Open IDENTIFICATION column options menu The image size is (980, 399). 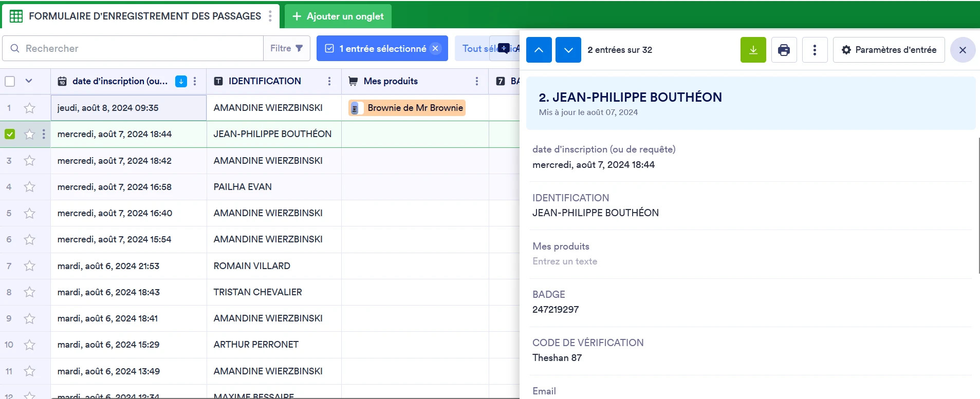click(x=329, y=81)
